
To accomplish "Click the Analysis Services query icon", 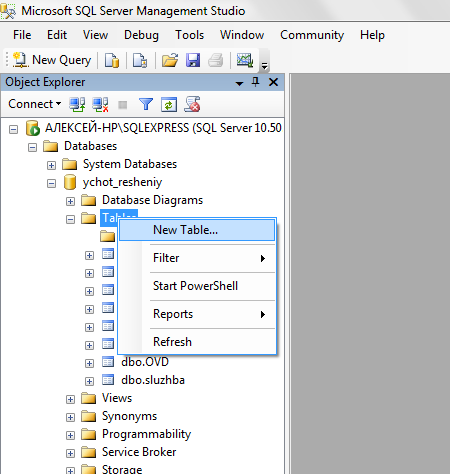I will 140,60.
